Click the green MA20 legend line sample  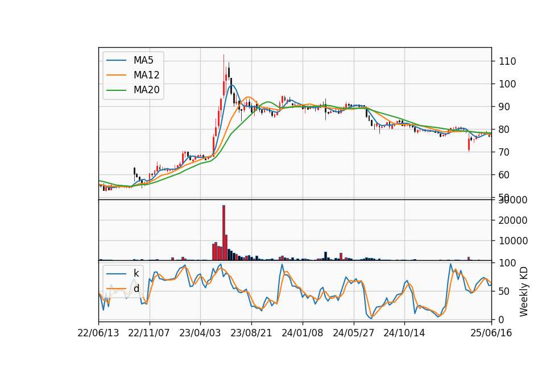(116, 90)
